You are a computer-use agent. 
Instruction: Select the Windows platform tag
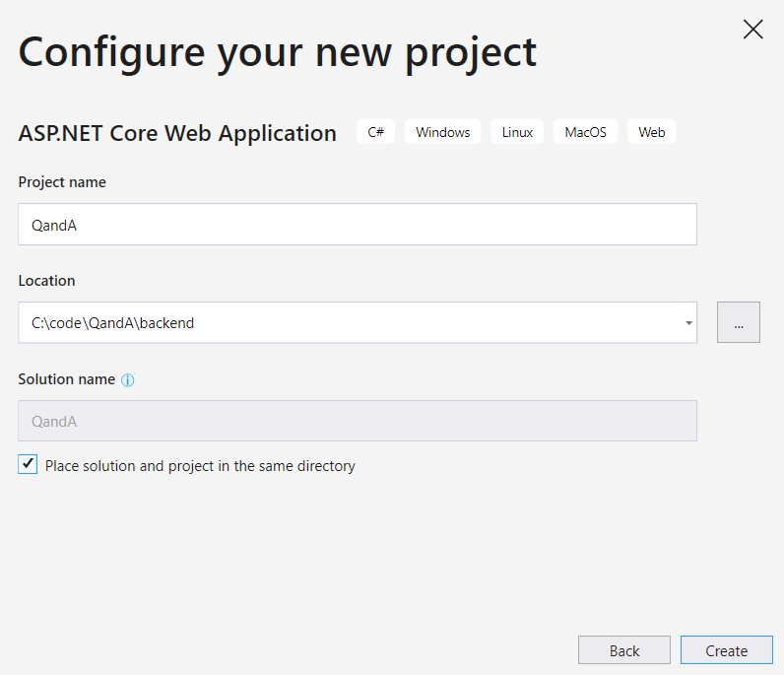pyautogui.click(x=442, y=132)
